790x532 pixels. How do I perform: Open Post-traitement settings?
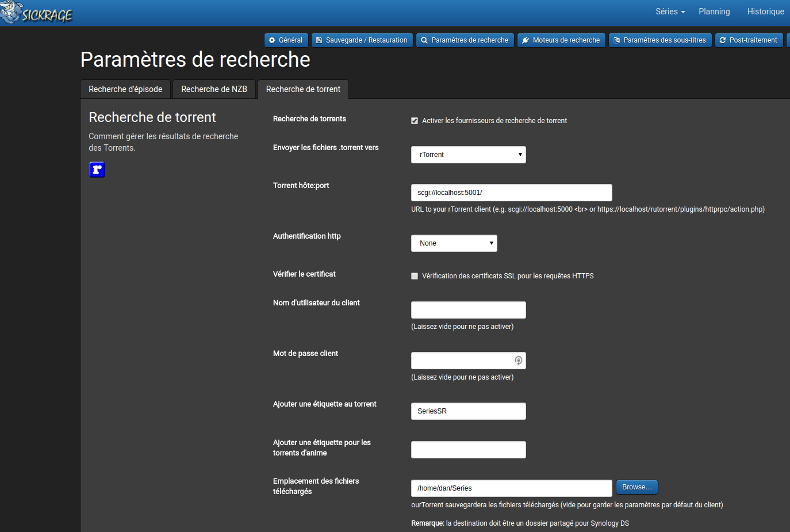749,40
